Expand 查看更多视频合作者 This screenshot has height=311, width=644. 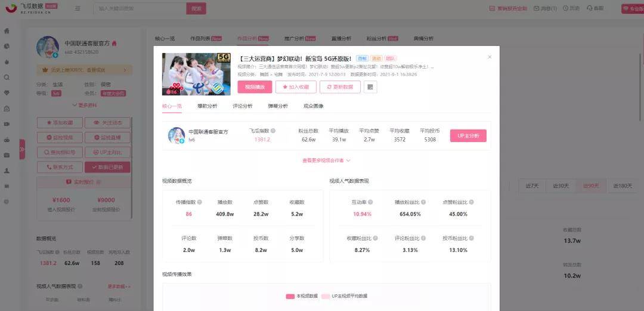327,161
